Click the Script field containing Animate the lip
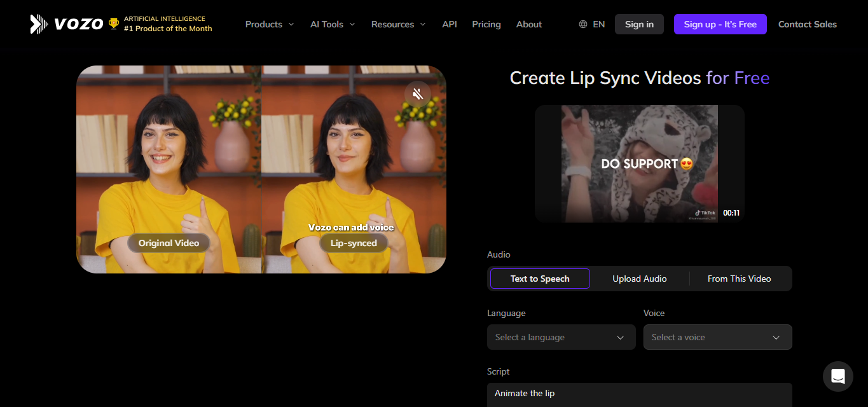 click(639, 393)
